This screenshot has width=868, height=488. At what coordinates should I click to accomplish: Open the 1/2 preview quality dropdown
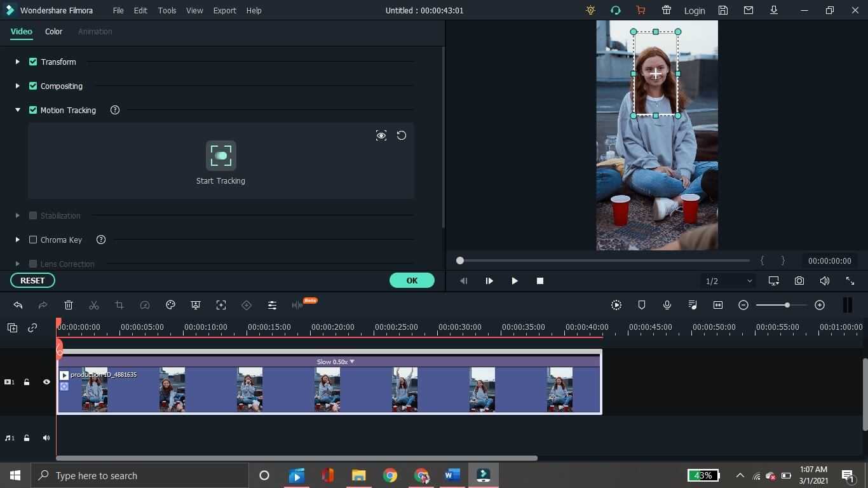[728, 281]
